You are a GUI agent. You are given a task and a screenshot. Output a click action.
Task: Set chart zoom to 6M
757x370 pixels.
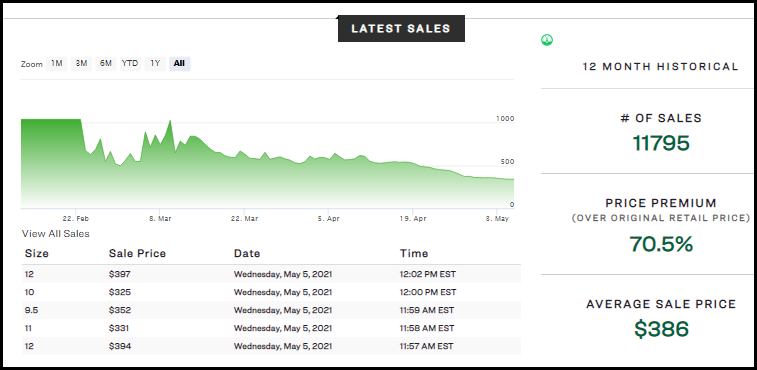[106, 64]
